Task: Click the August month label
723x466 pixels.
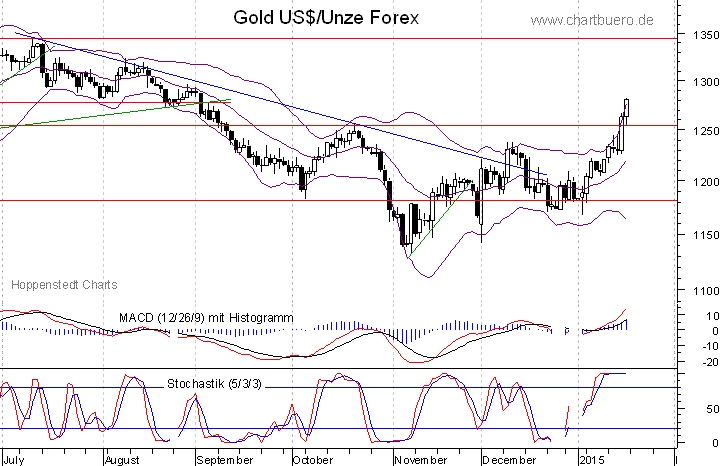Action: (122, 460)
